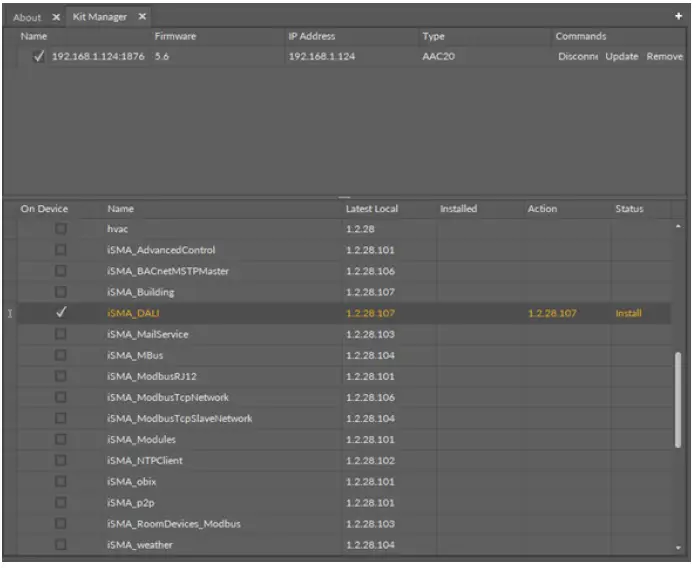Uncheck device 192.168.1.124:1876 checkbox

pyautogui.click(x=39, y=56)
